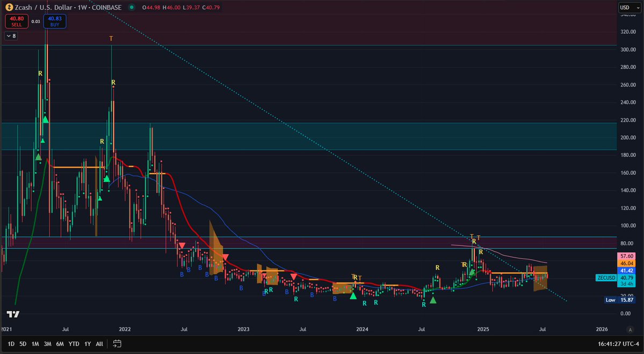Screen dimensions: 644x354
Task: Click the blue BUY 40.83 button
Action: 55,21
